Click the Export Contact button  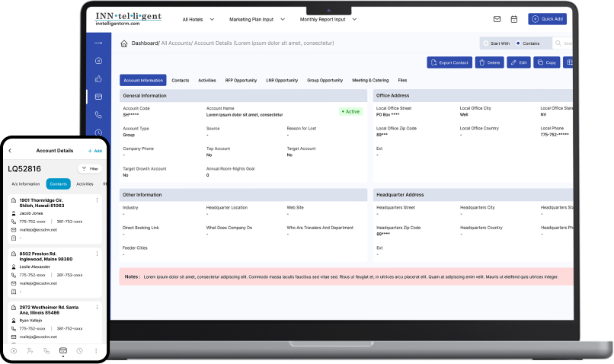click(449, 62)
